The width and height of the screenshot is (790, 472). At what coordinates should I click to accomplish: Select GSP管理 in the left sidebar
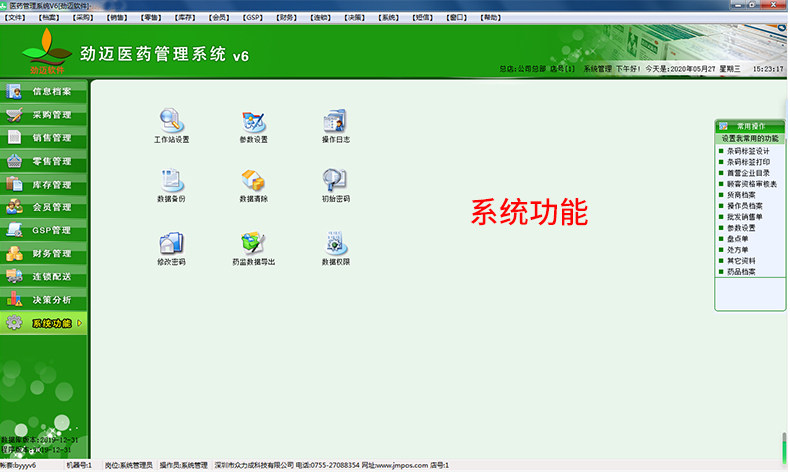pyautogui.click(x=43, y=230)
